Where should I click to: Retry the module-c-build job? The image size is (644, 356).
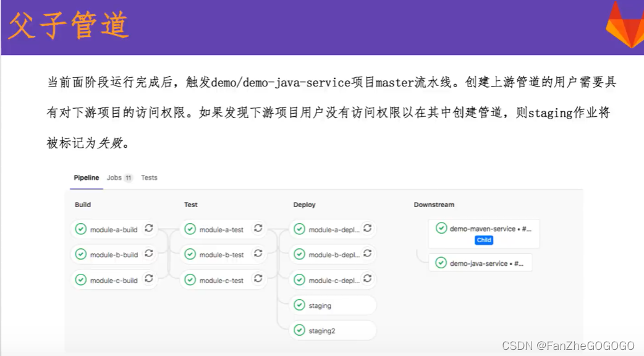click(x=149, y=279)
